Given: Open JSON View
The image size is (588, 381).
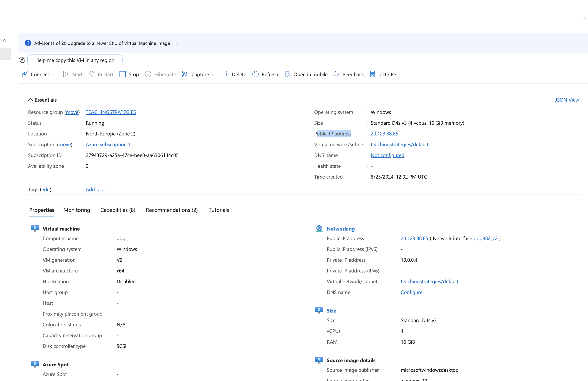Looking at the screenshot, I should tap(567, 99).
